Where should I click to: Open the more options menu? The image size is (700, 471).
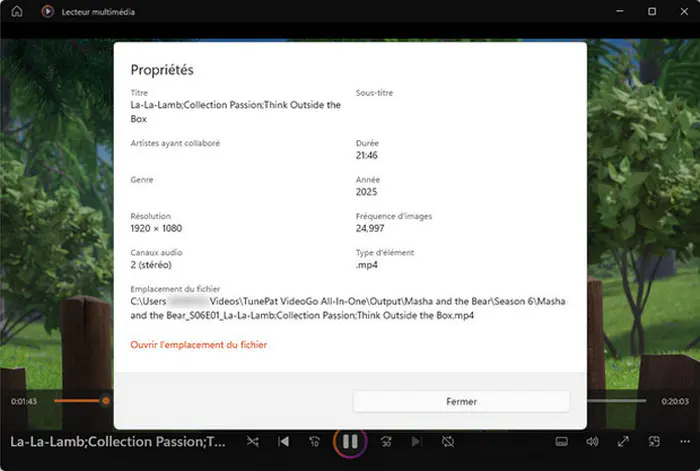pyautogui.click(x=685, y=442)
